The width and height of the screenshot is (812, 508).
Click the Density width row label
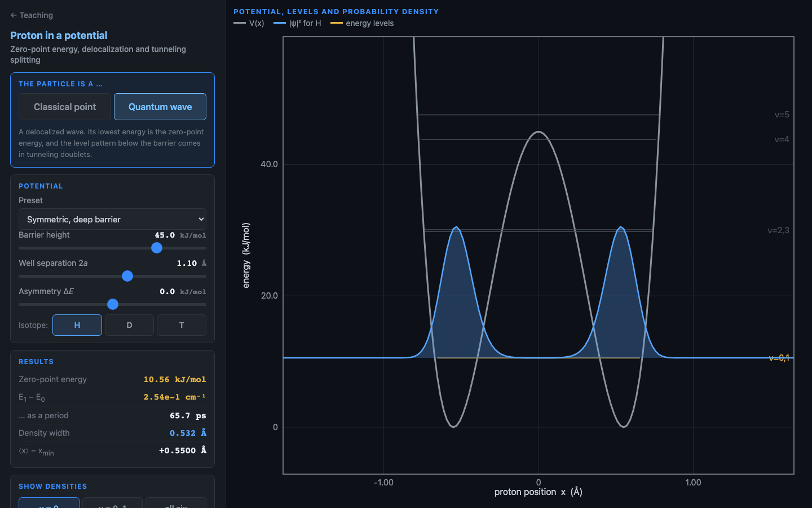pos(44,433)
